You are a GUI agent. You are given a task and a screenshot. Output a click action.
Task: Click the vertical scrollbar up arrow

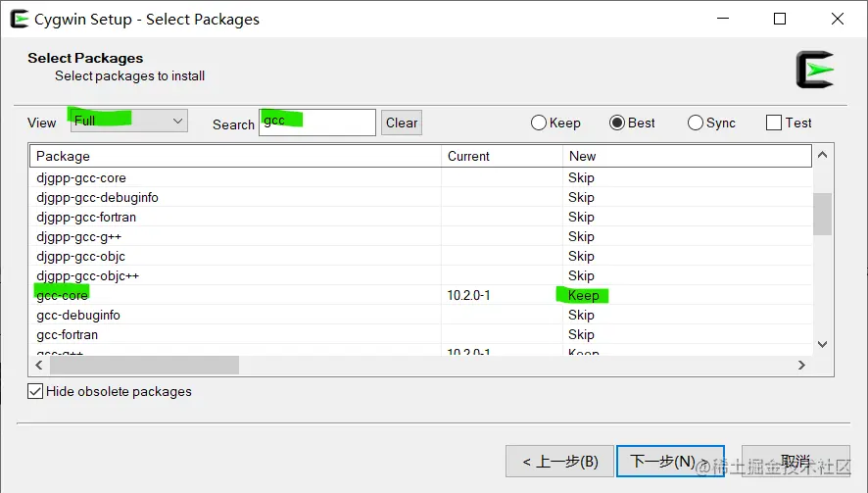tap(823, 155)
